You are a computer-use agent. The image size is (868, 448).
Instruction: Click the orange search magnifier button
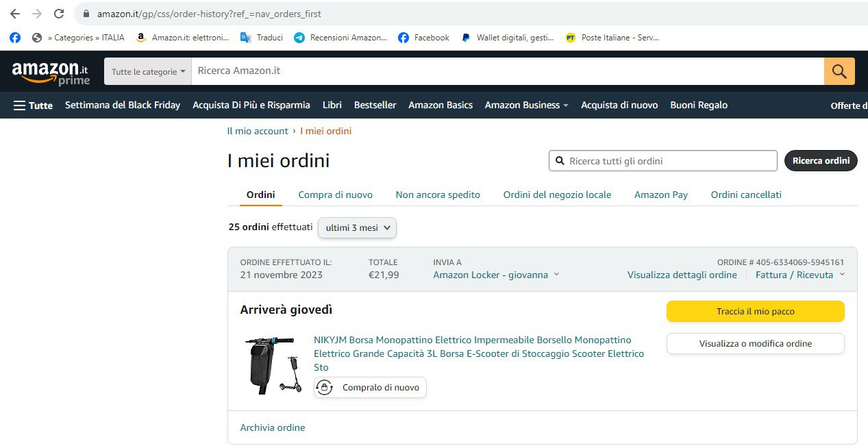[x=839, y=71]
